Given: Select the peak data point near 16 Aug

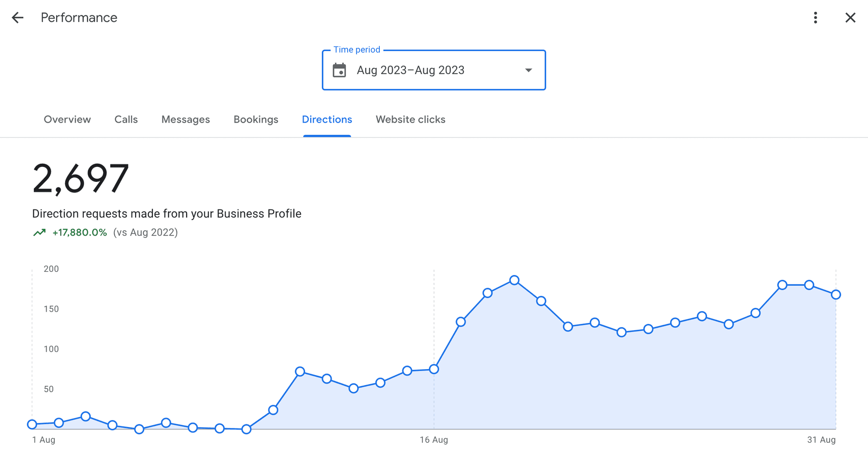Looking at the screenshot, I should click(514, 280).
